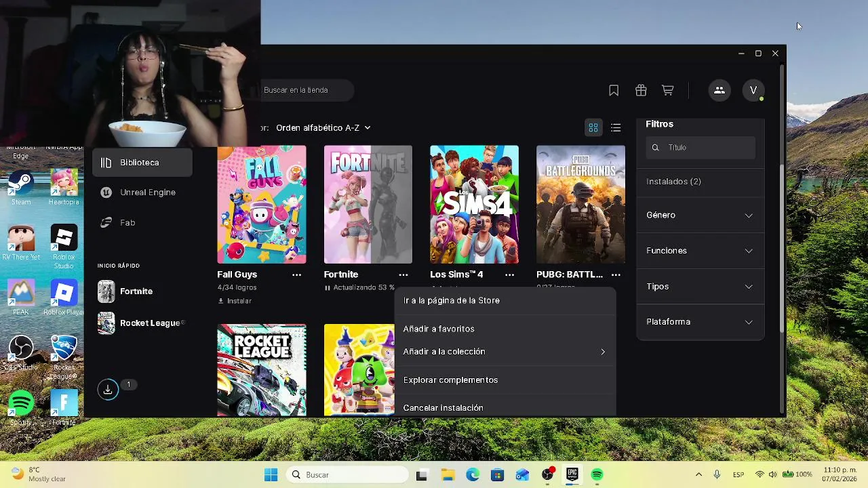Select Ir a la página de la Store
Image resolution: width=868 pixels, height=488 pixels.
pyautogui.click(x=505, y=300)
